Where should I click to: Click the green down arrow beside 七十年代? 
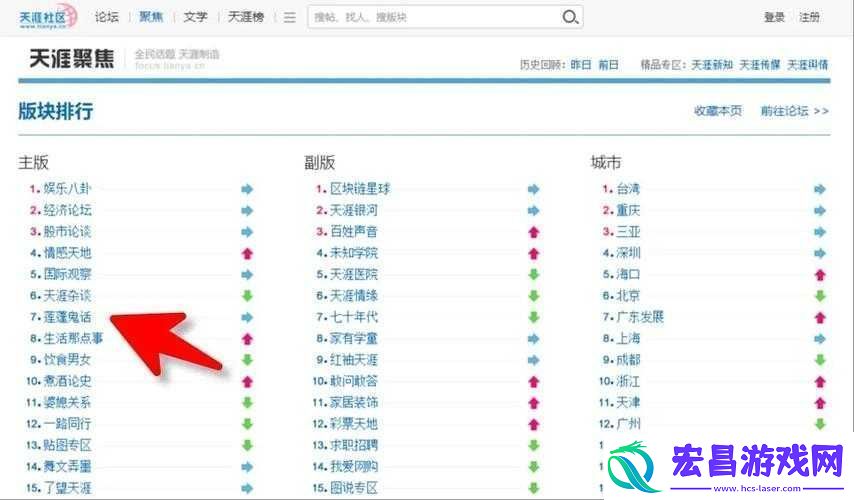click(x=534, y=317)
